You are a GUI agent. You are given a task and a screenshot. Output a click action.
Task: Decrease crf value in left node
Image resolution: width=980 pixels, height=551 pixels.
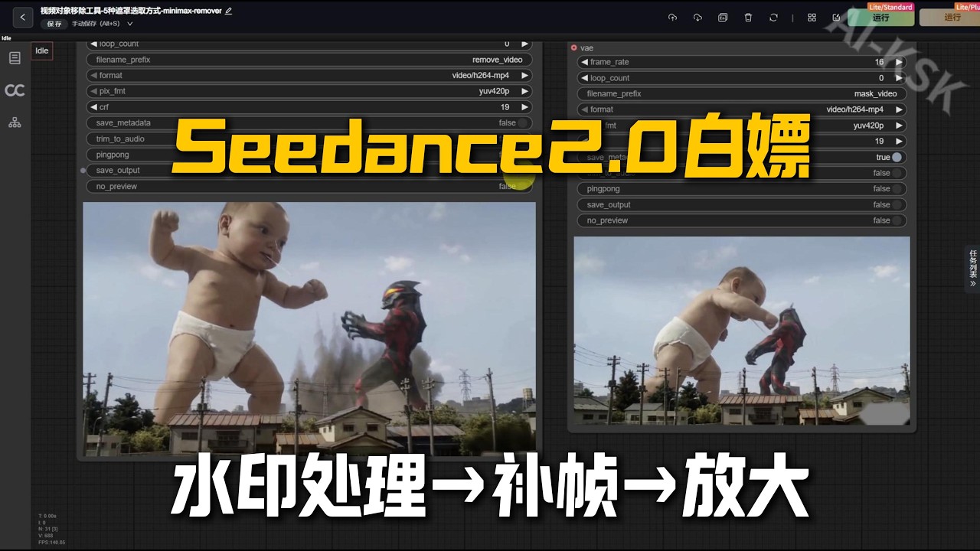[93, 107]
